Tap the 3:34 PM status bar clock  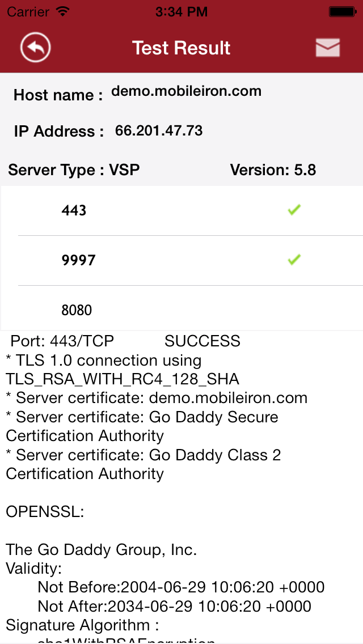(181, 11)
